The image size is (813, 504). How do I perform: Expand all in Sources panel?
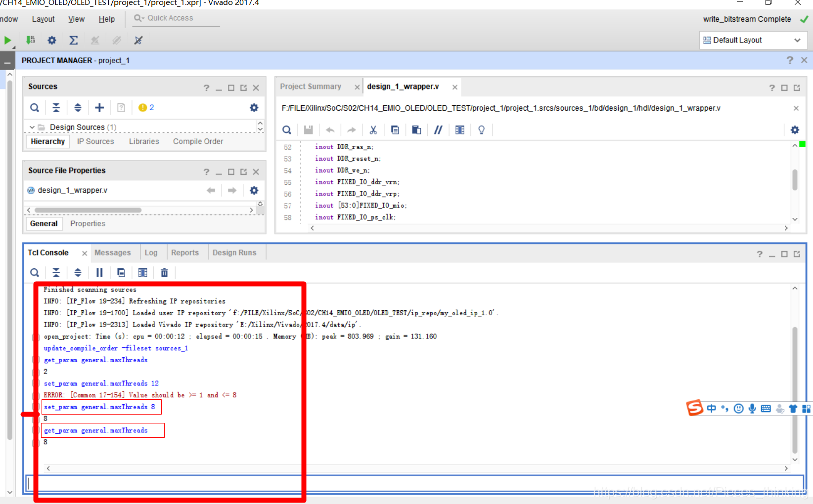tap(78, 108)
